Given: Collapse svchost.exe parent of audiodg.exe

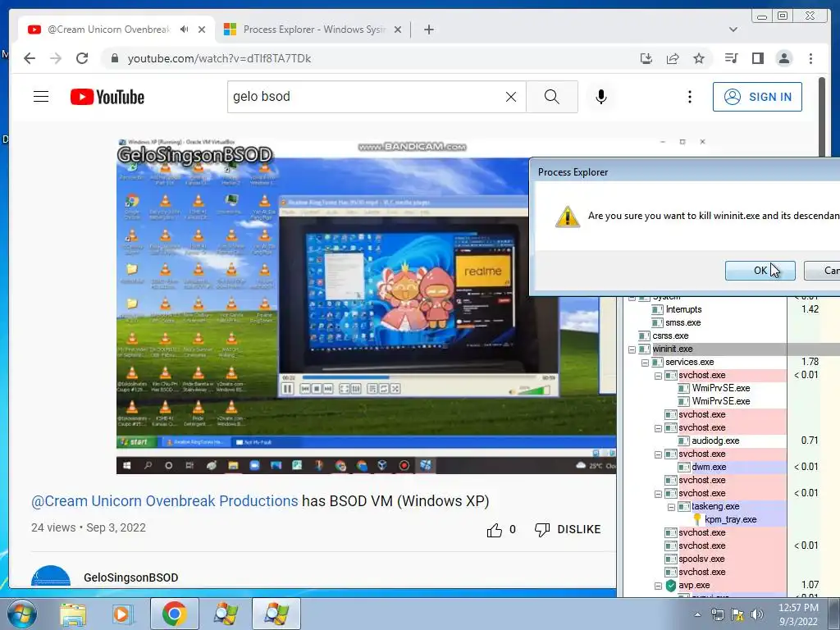Looking at the screenshot, I should point(658,428).
